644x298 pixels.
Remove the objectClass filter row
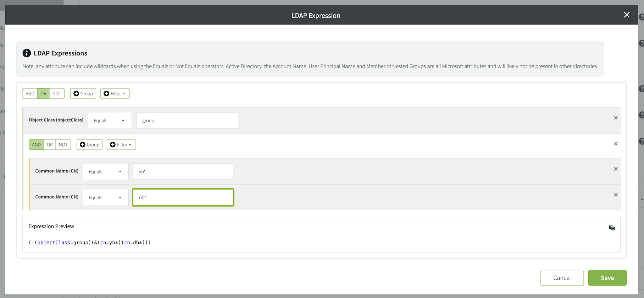pyautogui.click(x=616, y=118)
